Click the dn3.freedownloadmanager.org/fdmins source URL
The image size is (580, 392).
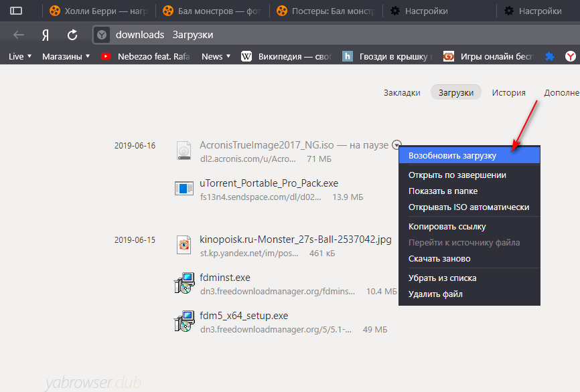click(277, 292)
